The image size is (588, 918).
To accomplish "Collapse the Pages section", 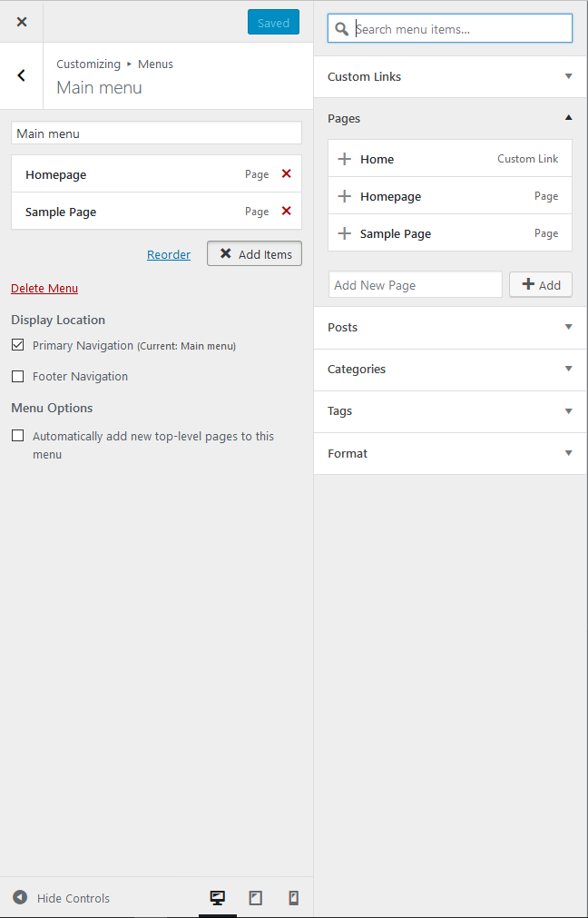I will [x=450, y=118].
